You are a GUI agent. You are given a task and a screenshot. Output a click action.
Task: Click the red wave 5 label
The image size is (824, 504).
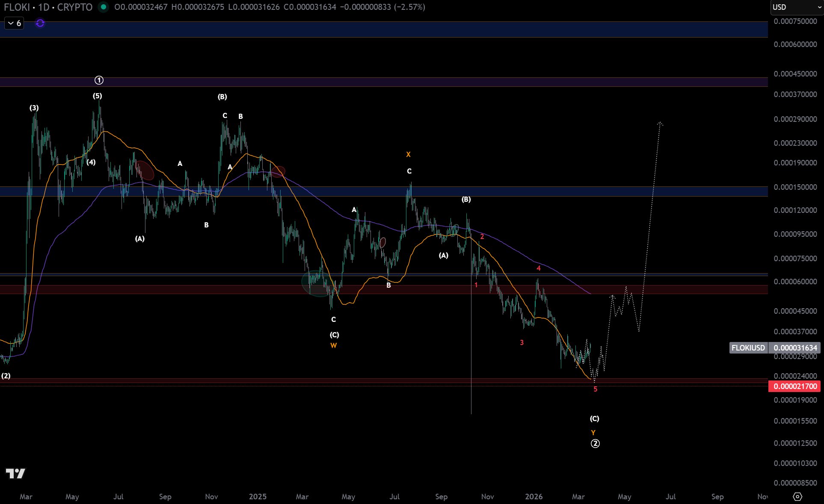[x=595, y=389]
